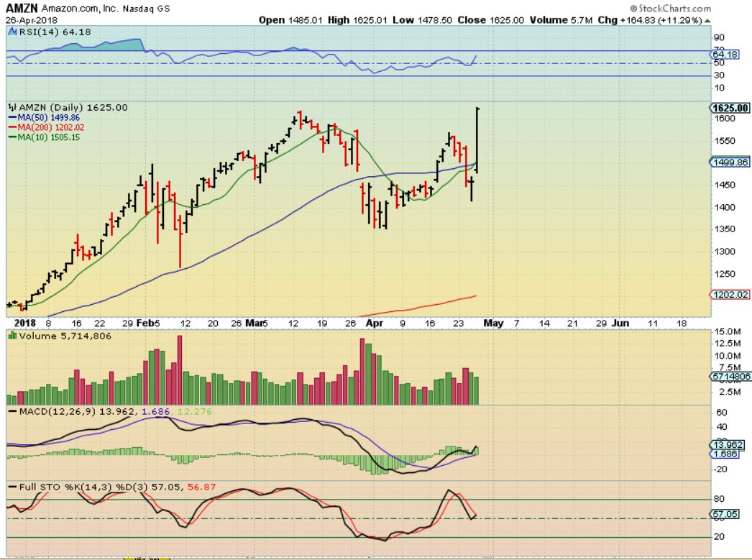Click the 5714806 volume tag on right axis
Viewport: 752px width, 560px height.
coord(730,377)
